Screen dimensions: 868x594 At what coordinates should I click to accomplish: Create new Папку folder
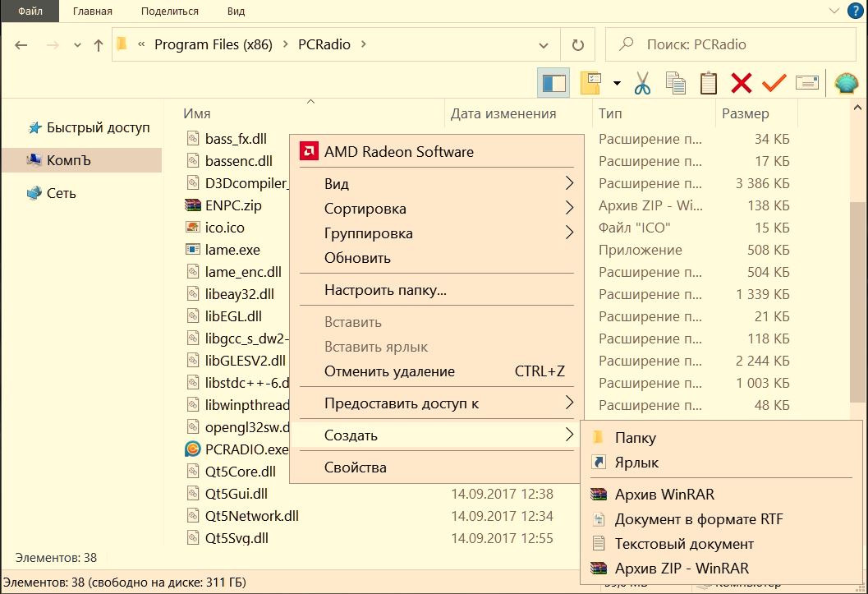click(x=721, y=437)
